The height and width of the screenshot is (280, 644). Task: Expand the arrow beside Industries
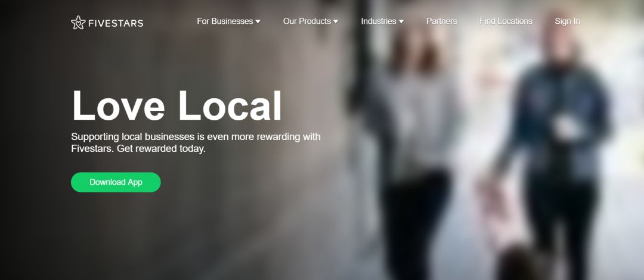point(401,22)
